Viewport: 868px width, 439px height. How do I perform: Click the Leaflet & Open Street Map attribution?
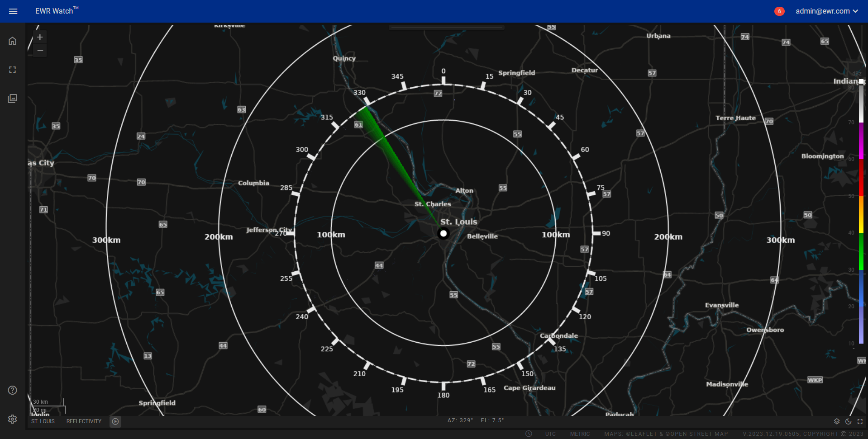coord(666,434)
